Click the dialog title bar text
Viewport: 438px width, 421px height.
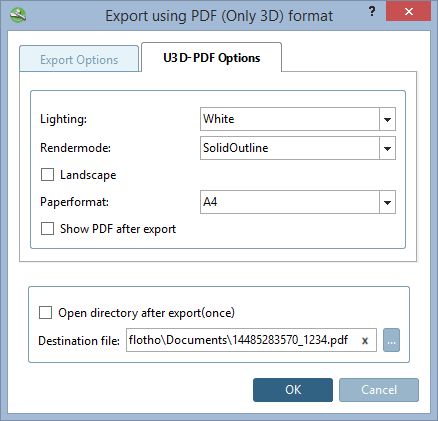219,16
